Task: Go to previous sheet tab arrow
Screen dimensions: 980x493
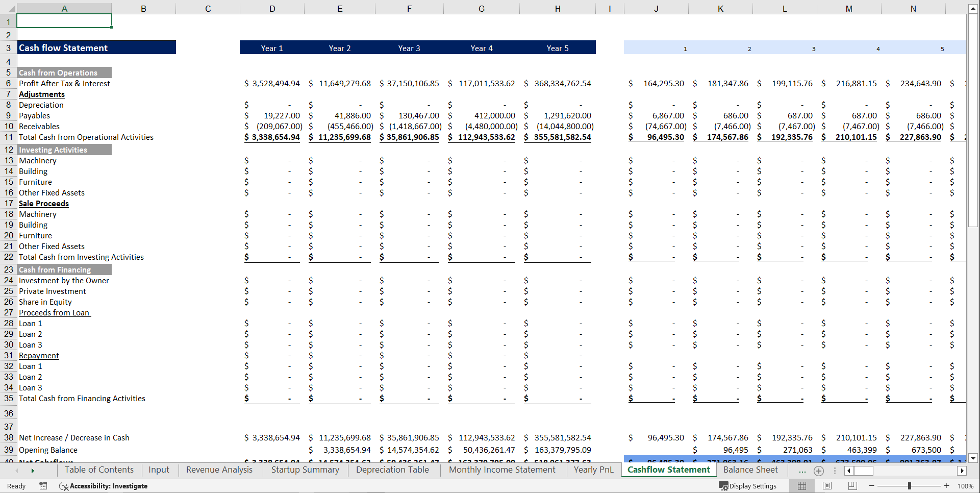Action: click(17, 471)
